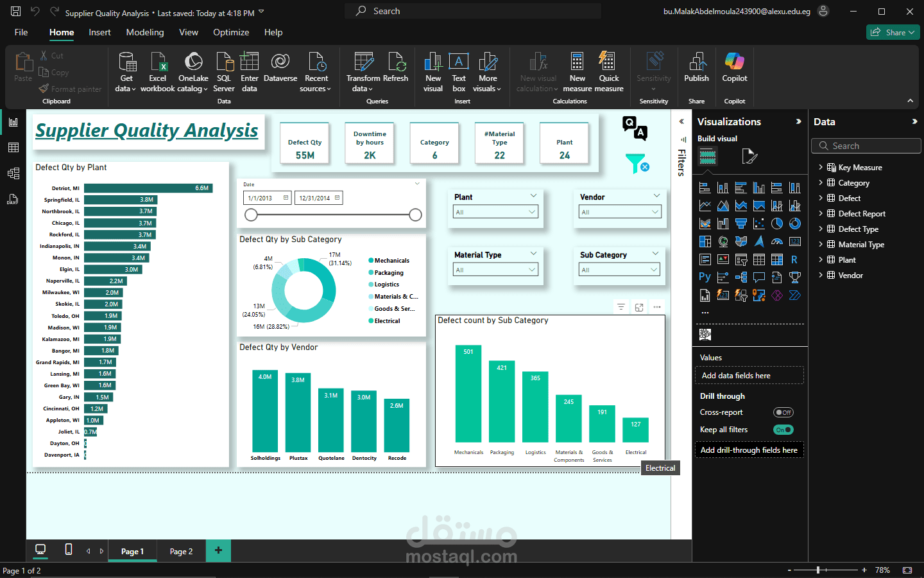Expand the Key Measure table
This screenshot has width=924, height=578.
pyautogui.click(x=821, y=167)
